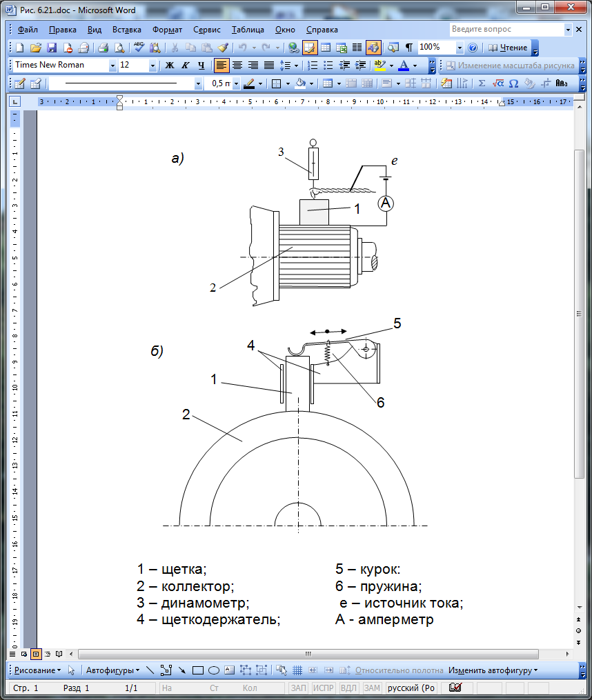Select the Rectangle drawing tool
The image size is (592, 700).
pos(198,670)
